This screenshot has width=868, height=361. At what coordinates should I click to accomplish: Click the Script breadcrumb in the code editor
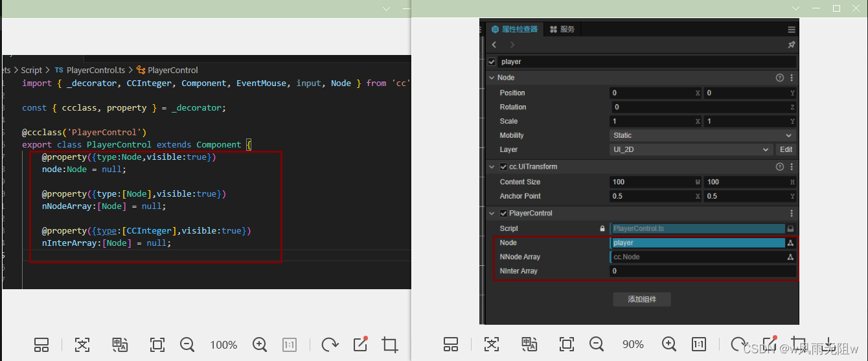31,70
